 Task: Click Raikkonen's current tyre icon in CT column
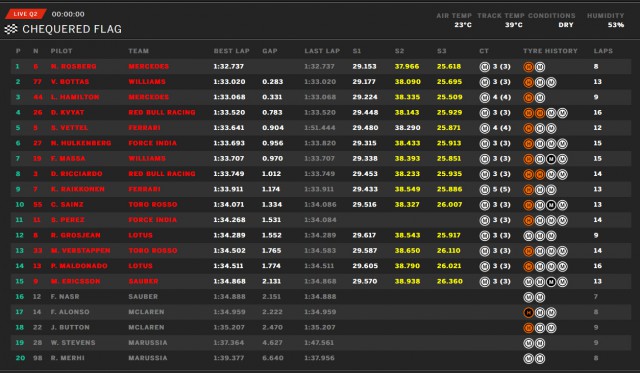[x=484, y=190]
